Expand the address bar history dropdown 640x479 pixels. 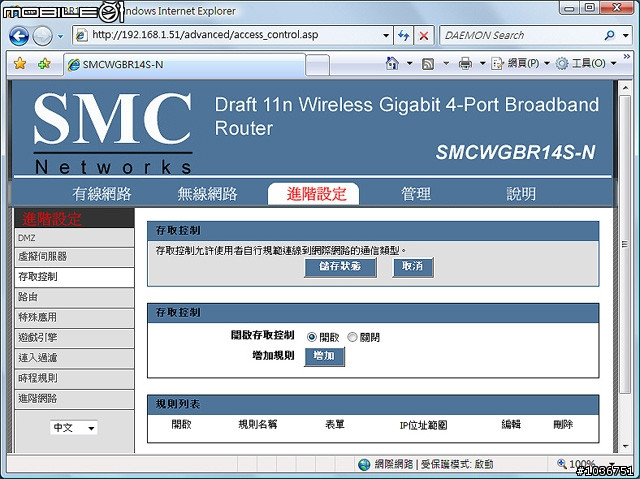point(386,35)
